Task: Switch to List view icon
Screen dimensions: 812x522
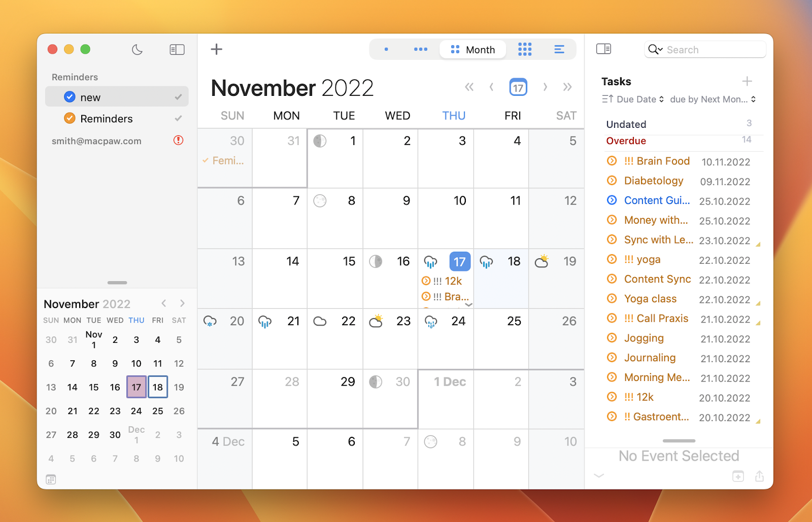Action: (559, 50)
